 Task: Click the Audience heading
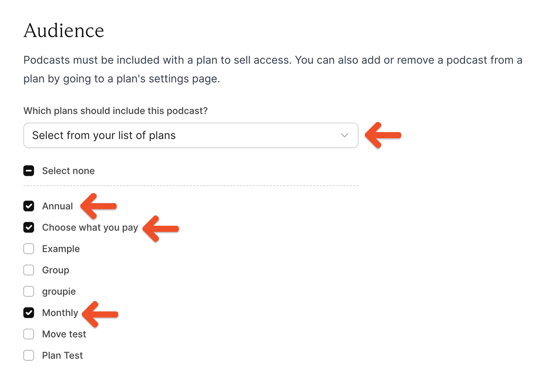click(64, 30)
